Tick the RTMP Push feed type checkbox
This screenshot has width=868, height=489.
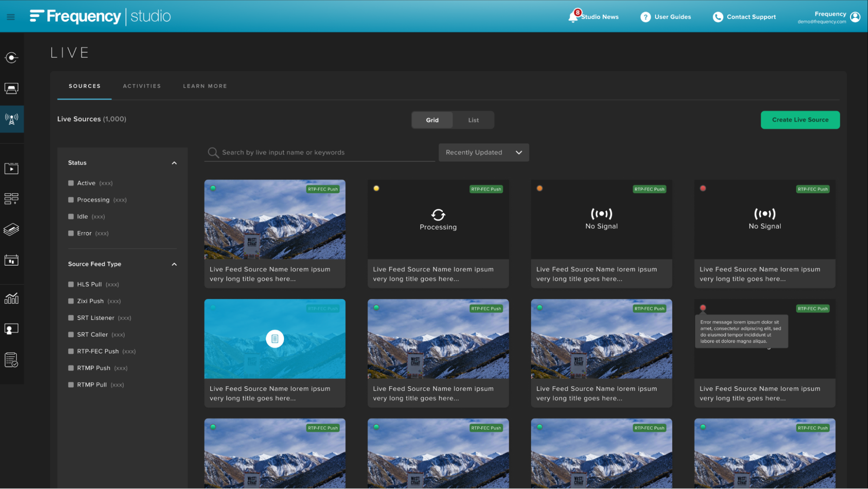coord(71,368)
